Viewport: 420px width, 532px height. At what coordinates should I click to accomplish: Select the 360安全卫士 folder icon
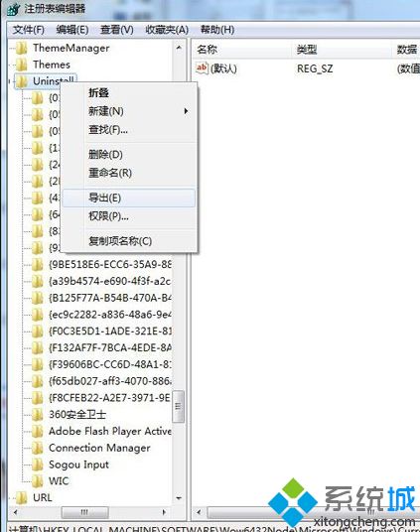click(x=38, y=414)
